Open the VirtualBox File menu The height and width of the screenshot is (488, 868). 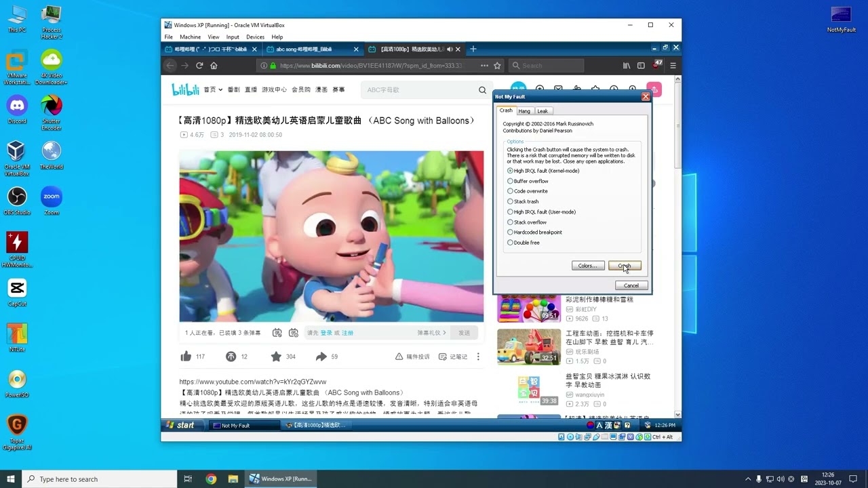(x=169, y=37)
